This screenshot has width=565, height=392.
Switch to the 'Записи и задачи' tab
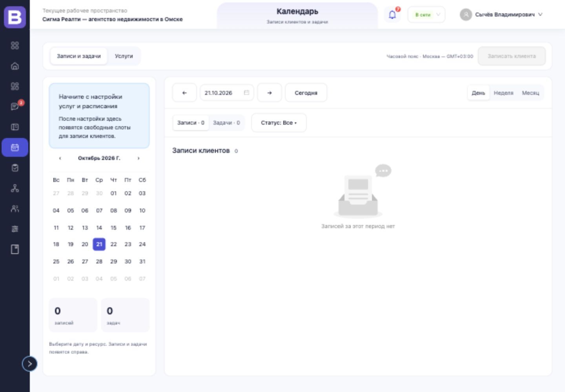(79, 56)
